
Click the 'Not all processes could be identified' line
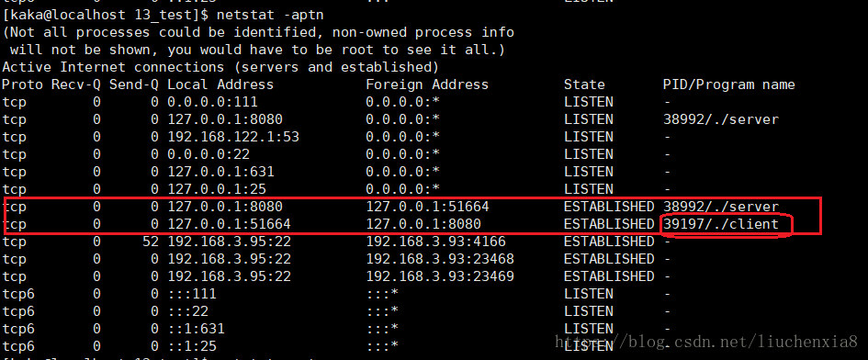pyautogui.click(x=258, y=33)
